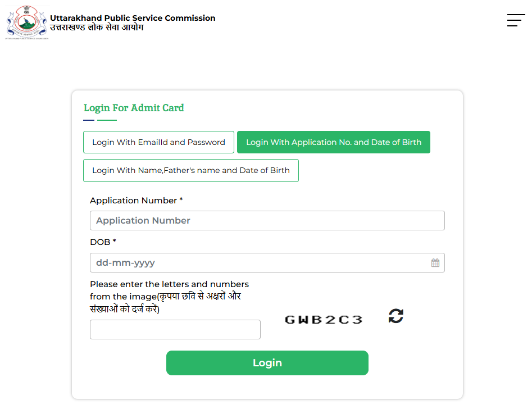This screenshot has width=532, height=418.
Task: Click the Hindi captcha instruction line
Action: tap(125, 309)
